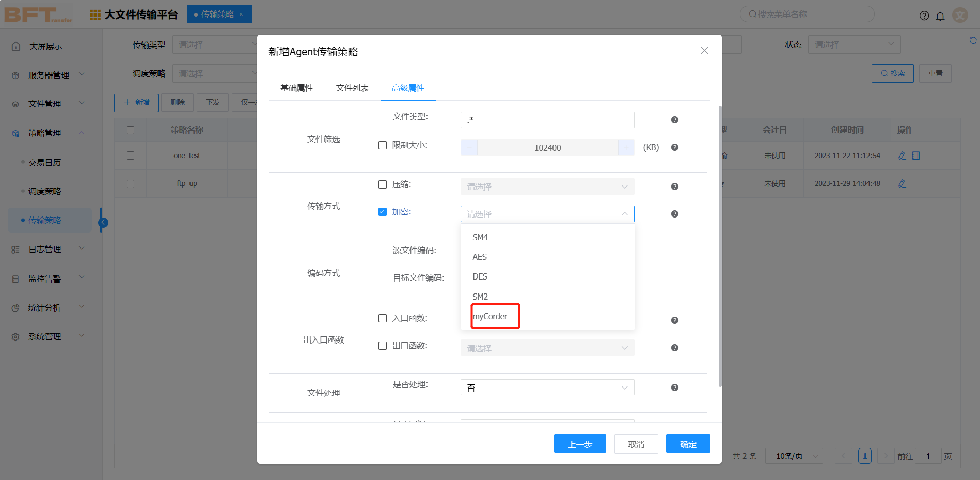The image size is (980, 480).
Task: Click the help icon beside 限制大小 field
Action: click(674, 147)
